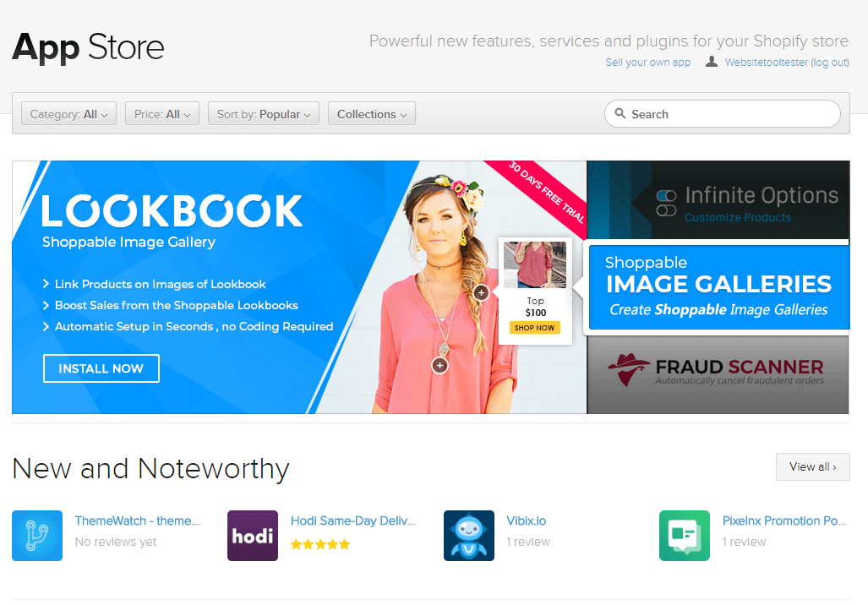Image resolution: width=868 pixels, height=605 pixels.
Task: Click 'No reviews yet' under ThemeWatch
Action: 116,542
